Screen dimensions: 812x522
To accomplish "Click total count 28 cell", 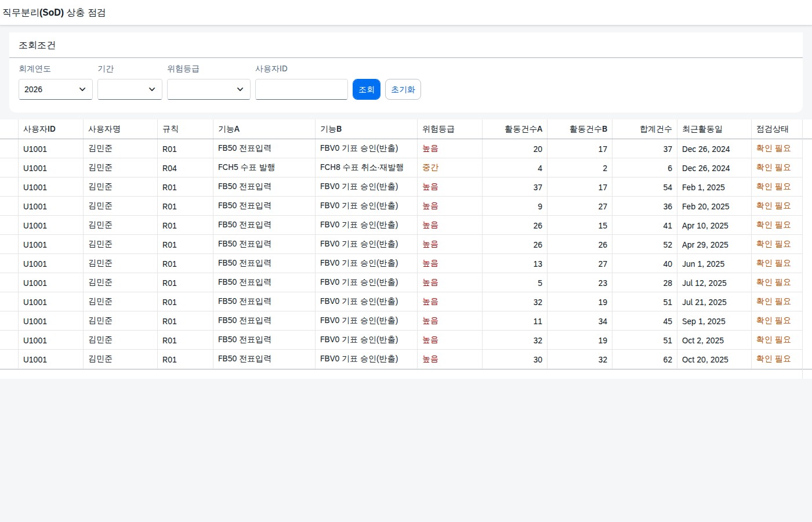I will point(645,283).
